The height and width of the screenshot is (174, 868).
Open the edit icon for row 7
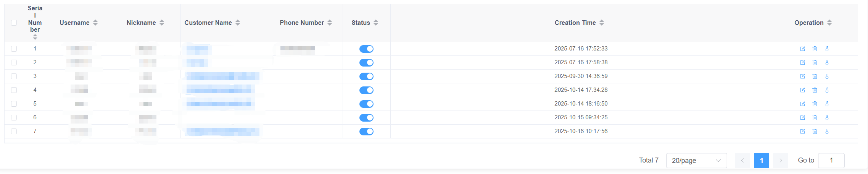pos(802,132)
